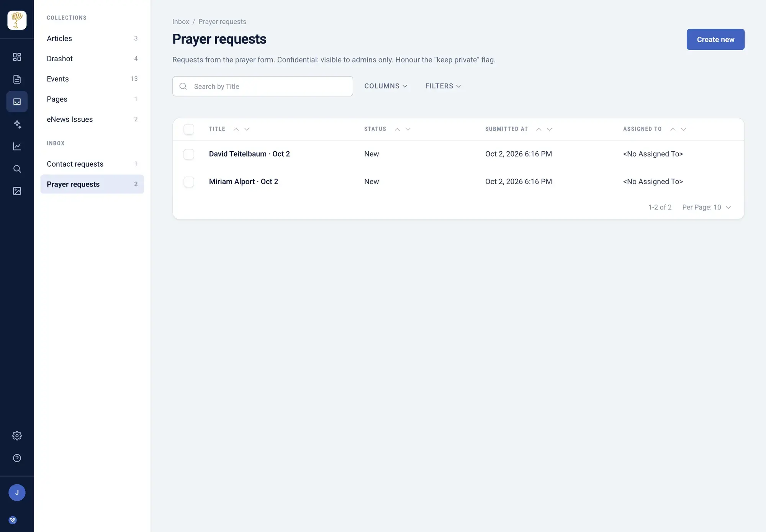Open the settings gear icon
766x532 pixels.
[x=17, y=435]
